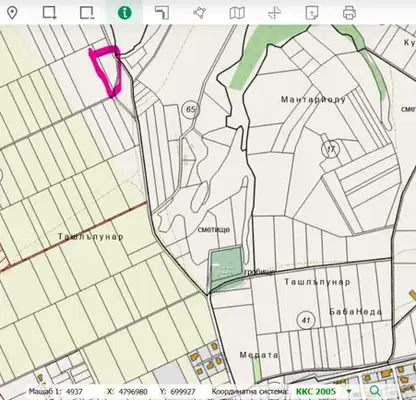Choose the polygon area drawing tool
Image resolution: width=416 pixels, height=400 pixels.
199,13
